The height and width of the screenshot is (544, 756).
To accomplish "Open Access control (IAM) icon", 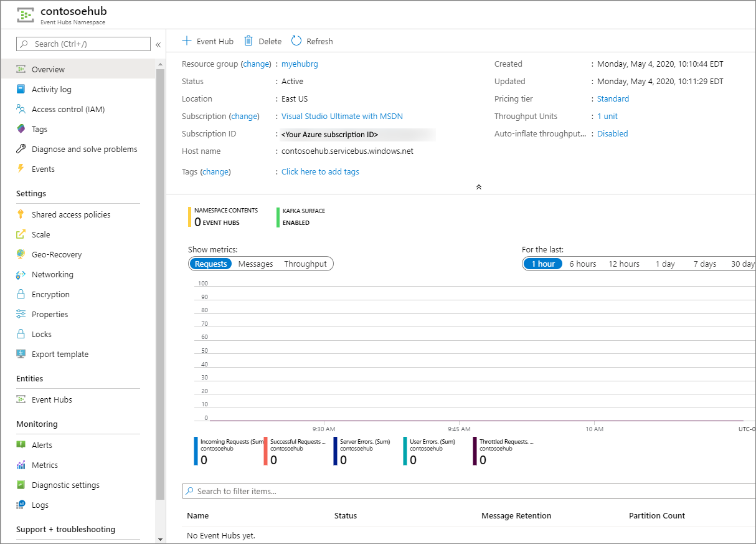I will (21, 109).
